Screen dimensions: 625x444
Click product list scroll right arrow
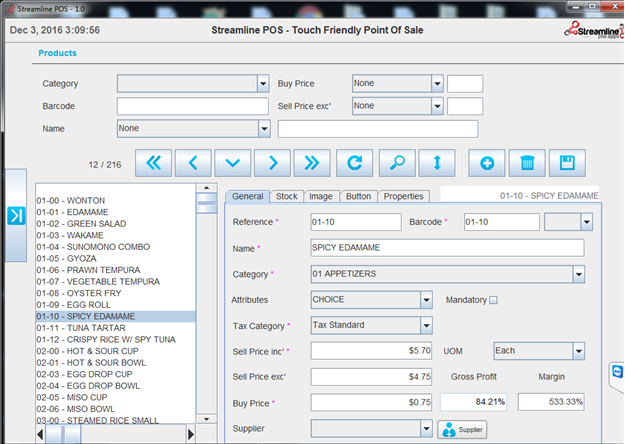pyautogui.click(x=191, y=434)
